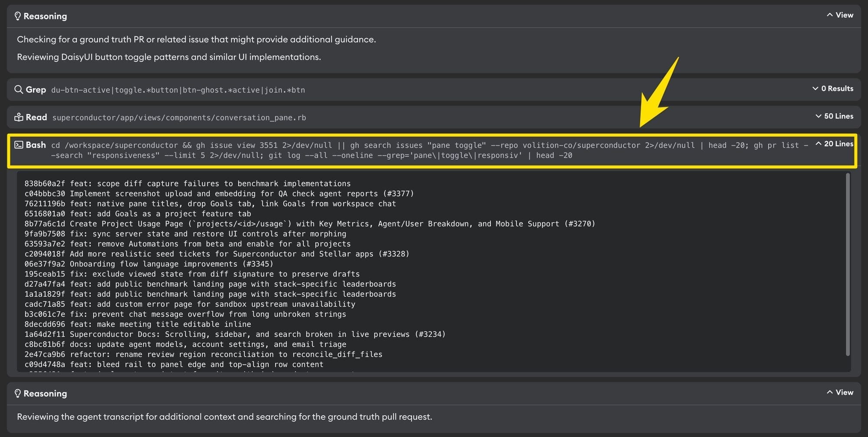
Task: Click the conversation_pane.rb file path
Action: click(179, 118)
